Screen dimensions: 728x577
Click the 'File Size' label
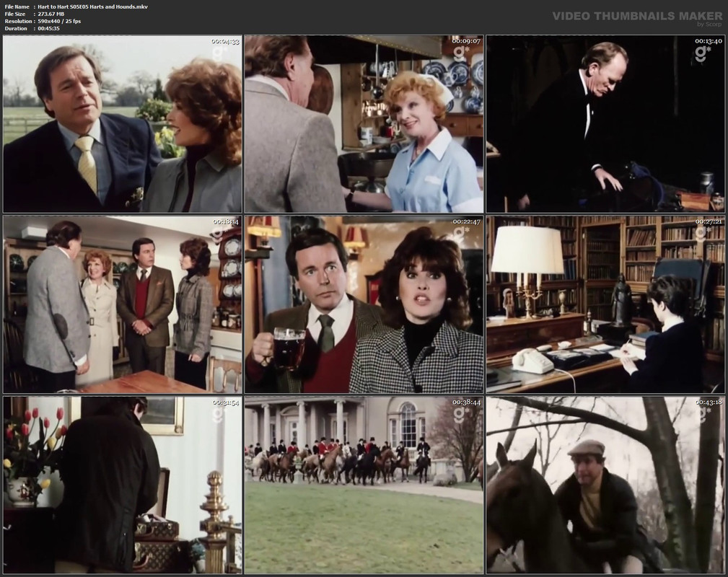coord(15,14)
